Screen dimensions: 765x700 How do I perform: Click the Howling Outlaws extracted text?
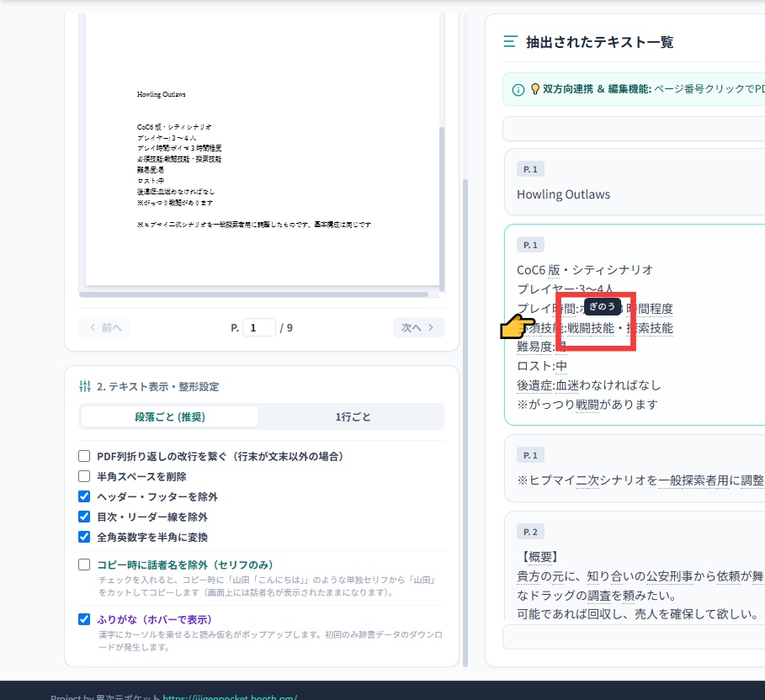click(x=564, y=194)
